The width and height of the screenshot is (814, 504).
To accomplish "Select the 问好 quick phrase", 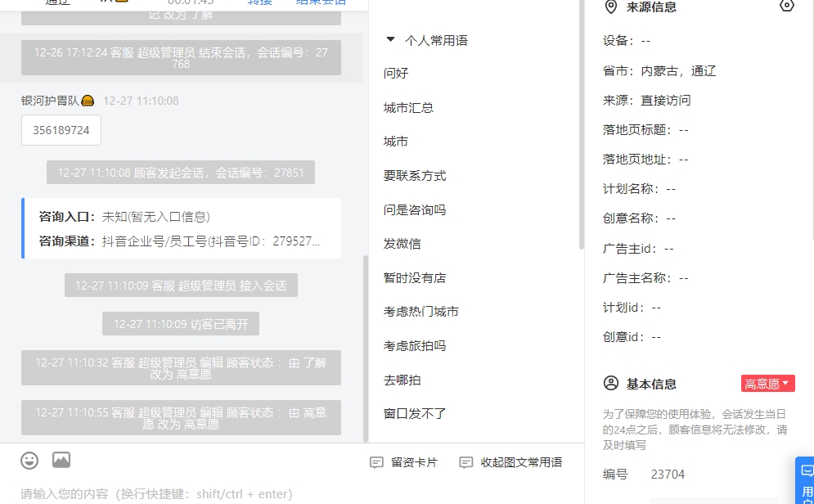I will click(x=396, y=73).
